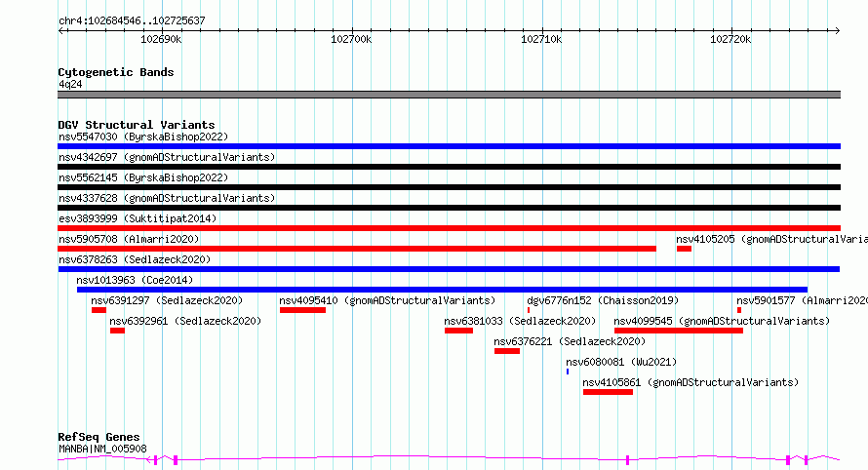Click the RefSeq Genes track title
The height and width of the screenshot is (470, 868).
coord(99,438)
